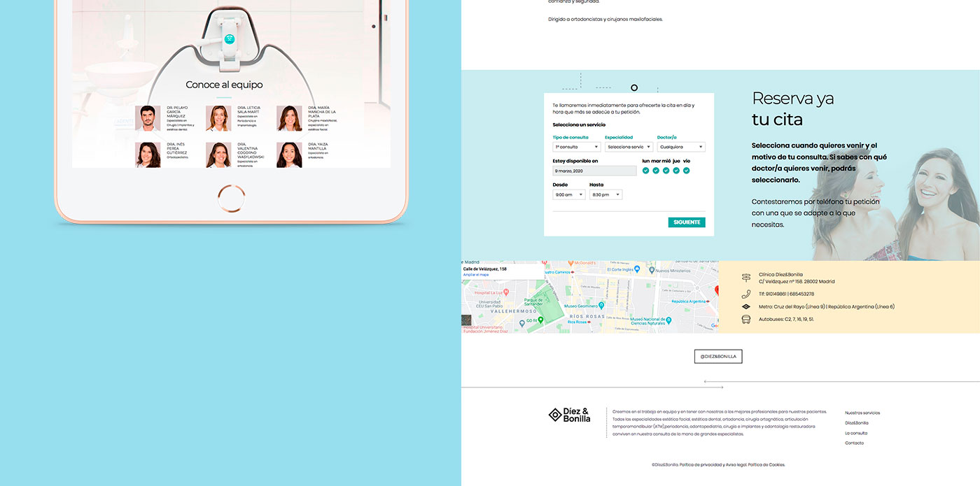The image size is (980, 486).
Task: Click the Hospital La Luz map marker
Action: (505, 293)
